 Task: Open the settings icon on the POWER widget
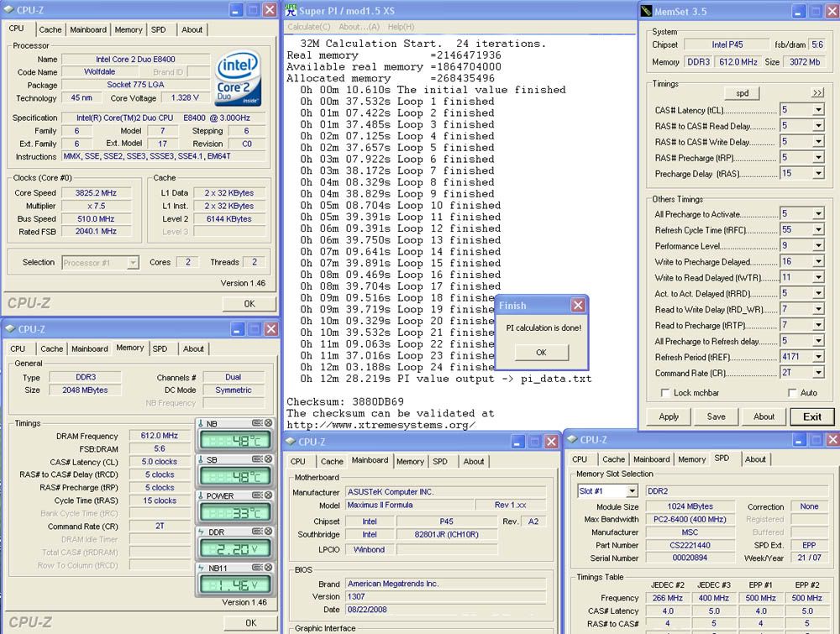(257, 495)
